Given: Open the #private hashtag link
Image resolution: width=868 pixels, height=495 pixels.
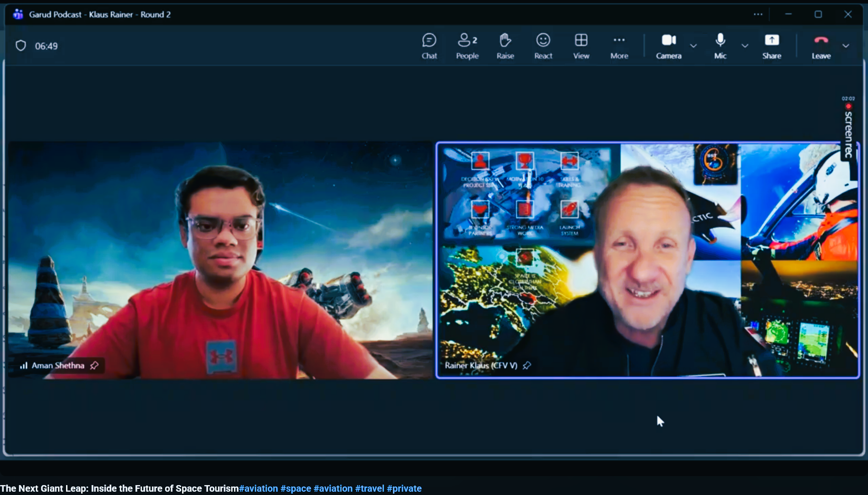Looking at the screenshot, I should tap(404, 488).
